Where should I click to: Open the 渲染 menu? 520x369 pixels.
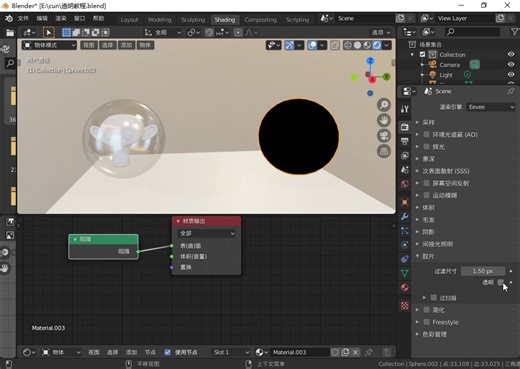[x=61, y=18]
